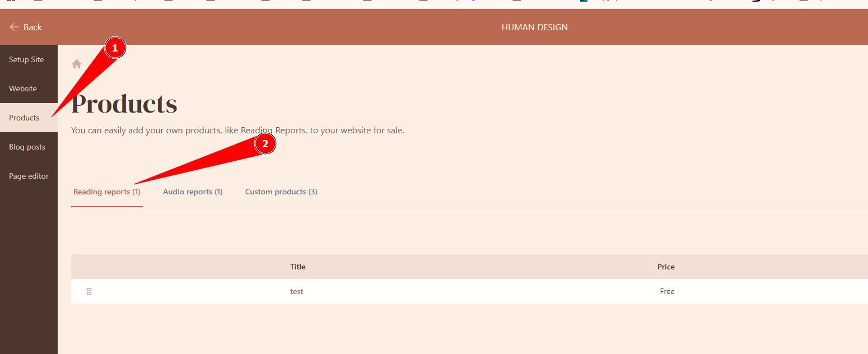Open the test reading report link
Screen dimensions: 868x354
(296, 291)
